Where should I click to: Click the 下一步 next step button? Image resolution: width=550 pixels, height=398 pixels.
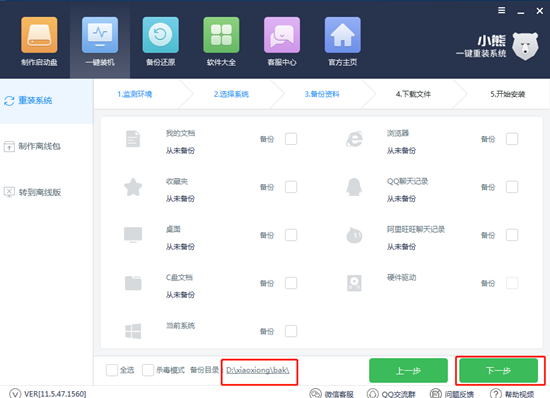[498, 370]
